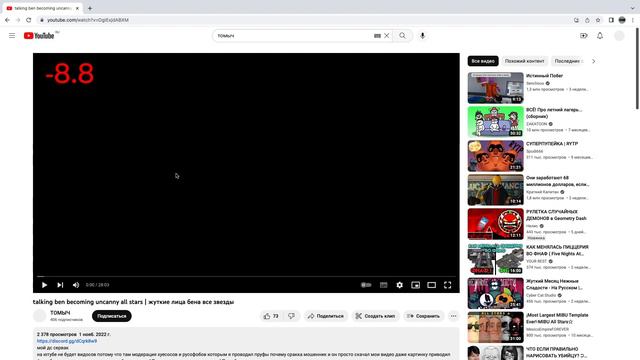Viewport: 640px width, 360px height.
Task: Open the Жуткий Месяц Нежные Сладости thumbnail
Action: [x=496, y=293]
